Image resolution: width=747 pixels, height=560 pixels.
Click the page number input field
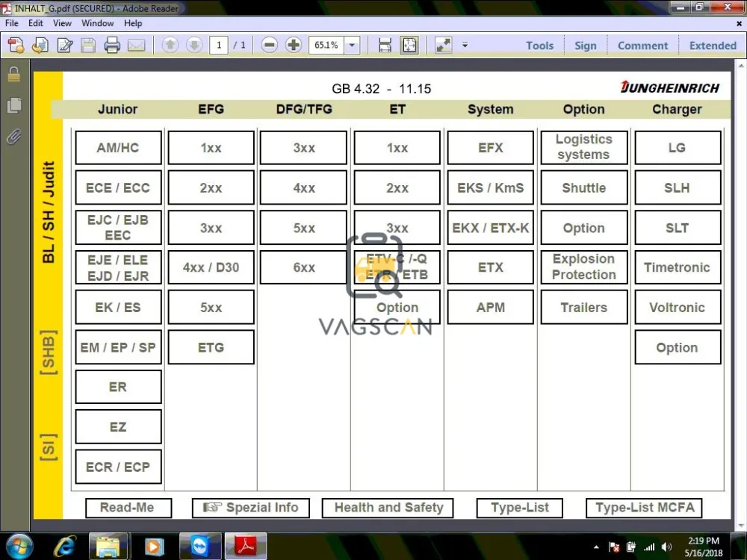[x=219, y=46]
